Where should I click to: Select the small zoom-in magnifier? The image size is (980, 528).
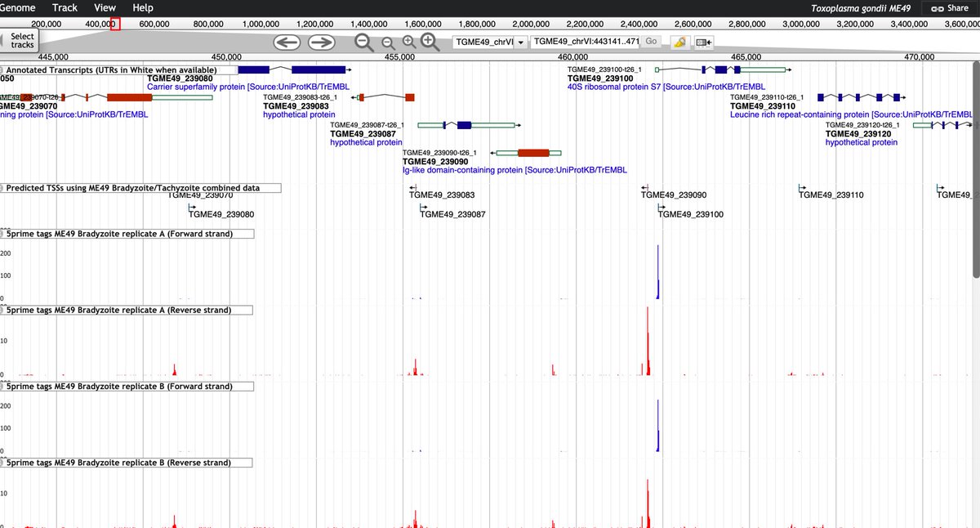408,43
